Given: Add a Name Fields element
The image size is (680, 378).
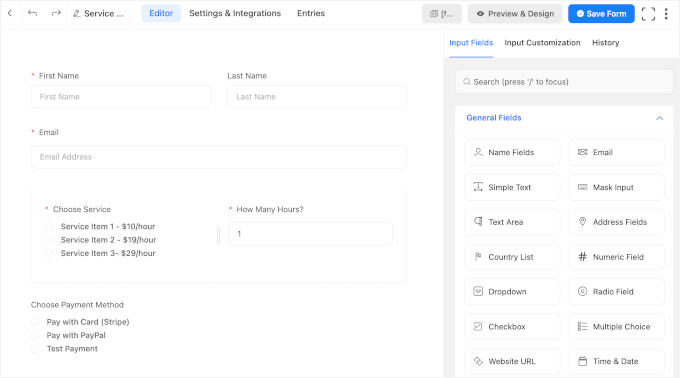Looking at the screenshot, I should (512, 152).
